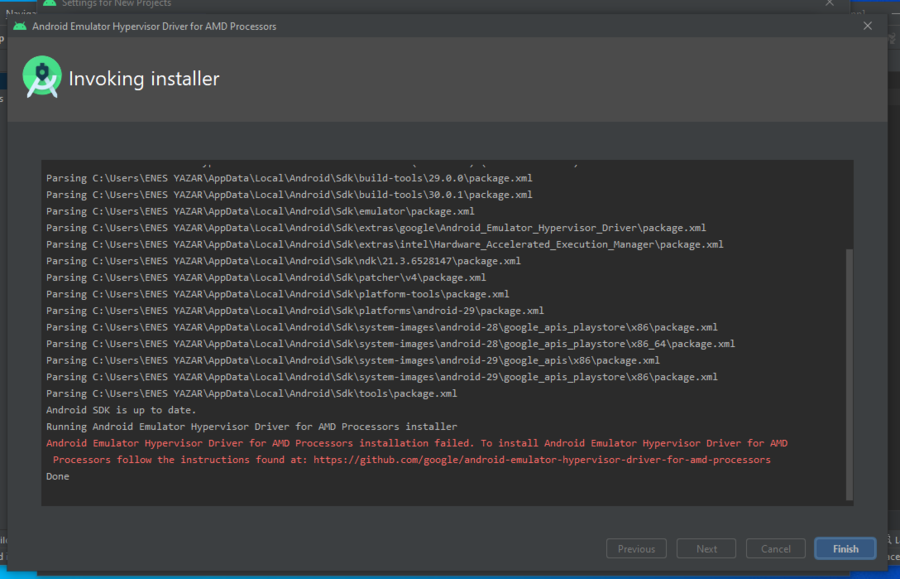Click the Previous button
Screen dimensions: 900x579
[x=636, y=549]
